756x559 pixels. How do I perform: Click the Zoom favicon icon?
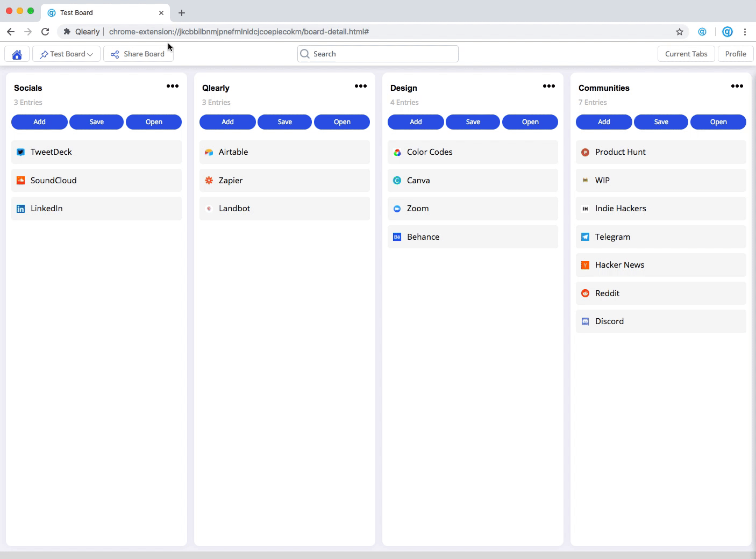397,209
